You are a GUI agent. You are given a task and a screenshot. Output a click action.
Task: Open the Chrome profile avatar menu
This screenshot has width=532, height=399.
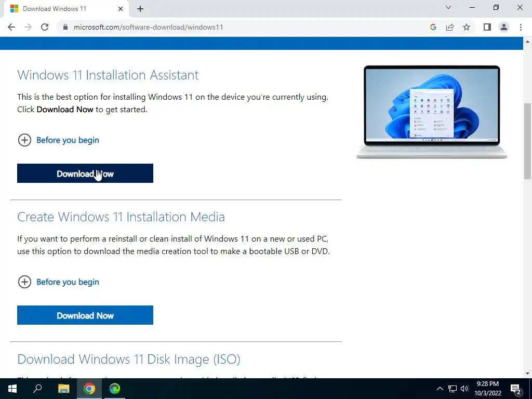tap(504, 27)
